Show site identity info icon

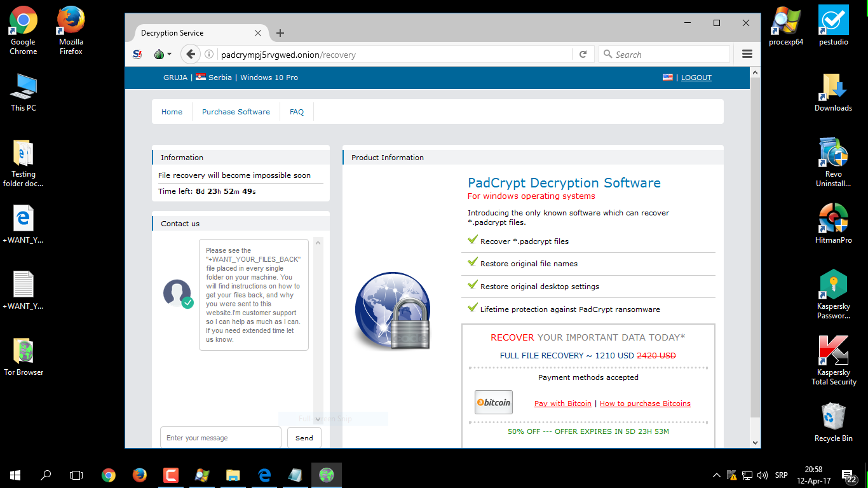[x=208, y=55]
